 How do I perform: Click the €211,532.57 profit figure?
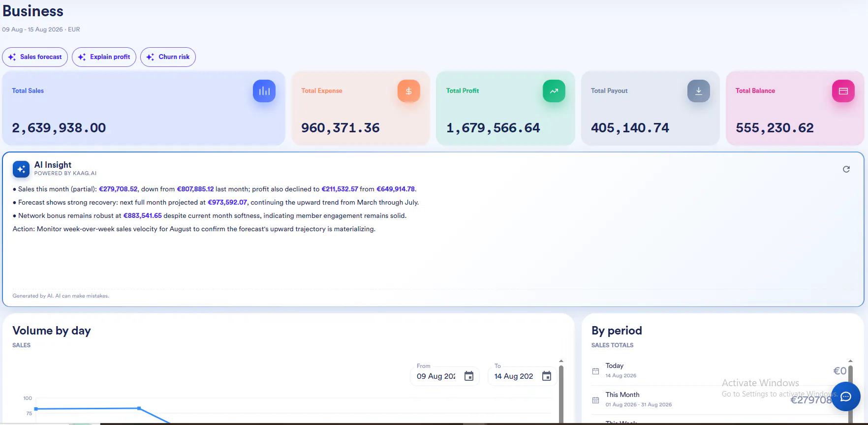click(x=340, y=189)
